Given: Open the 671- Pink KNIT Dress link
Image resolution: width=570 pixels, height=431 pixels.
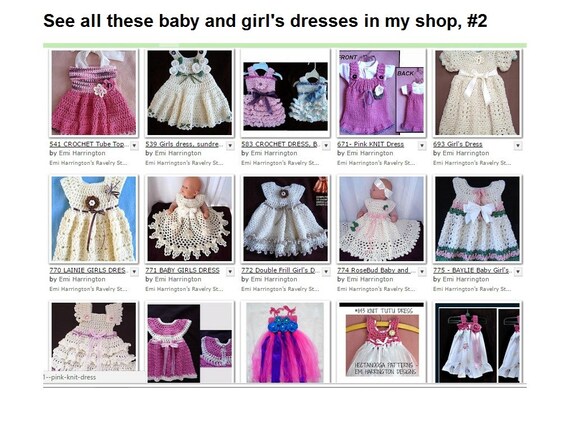Looking at the screenshot, I should (370, 144).
